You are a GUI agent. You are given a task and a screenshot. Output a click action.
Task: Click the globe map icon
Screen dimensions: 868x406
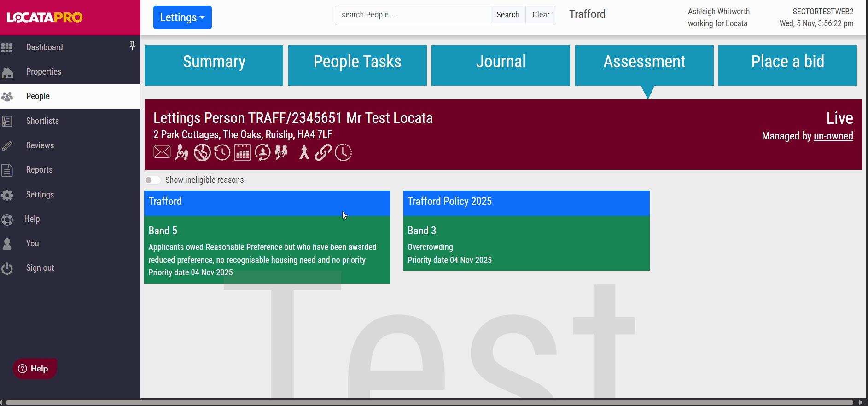tap(202, 152)
